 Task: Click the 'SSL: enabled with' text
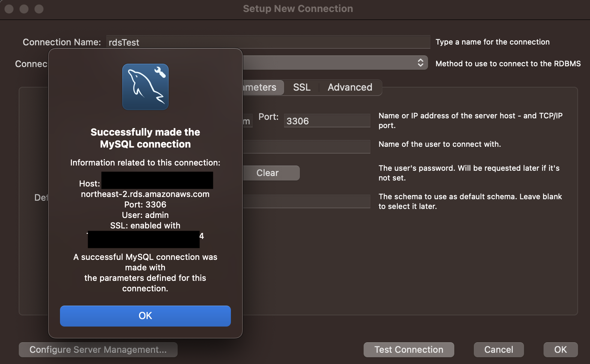click(145, 225)
